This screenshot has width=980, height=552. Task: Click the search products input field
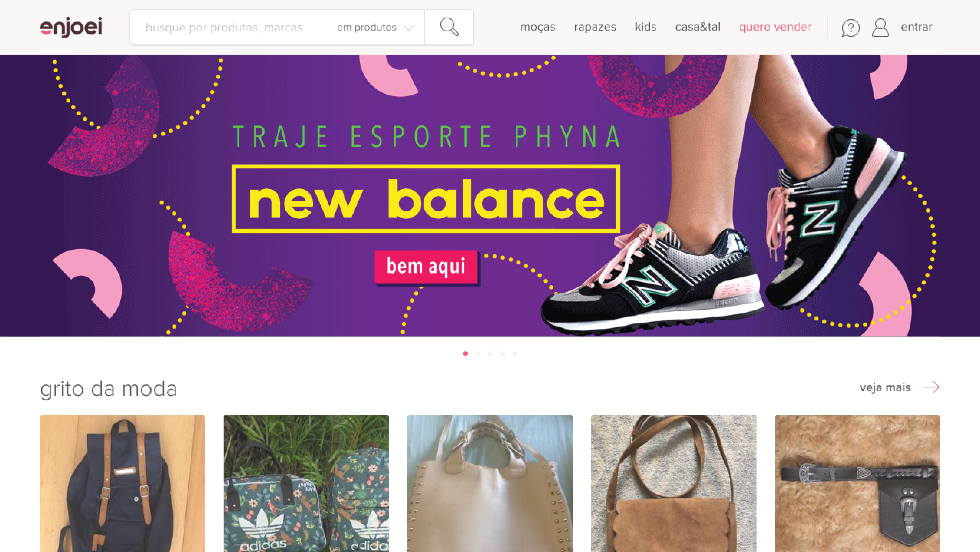232,27
